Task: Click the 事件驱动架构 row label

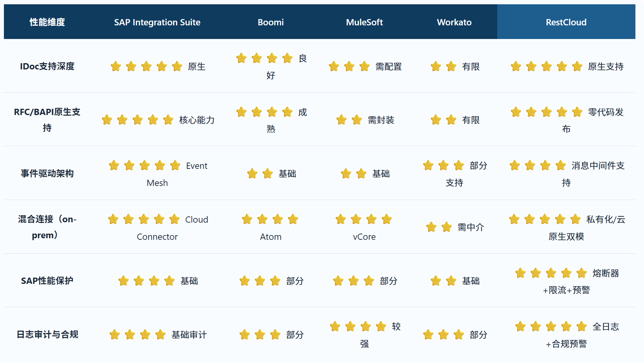Action: click(47, 174)
